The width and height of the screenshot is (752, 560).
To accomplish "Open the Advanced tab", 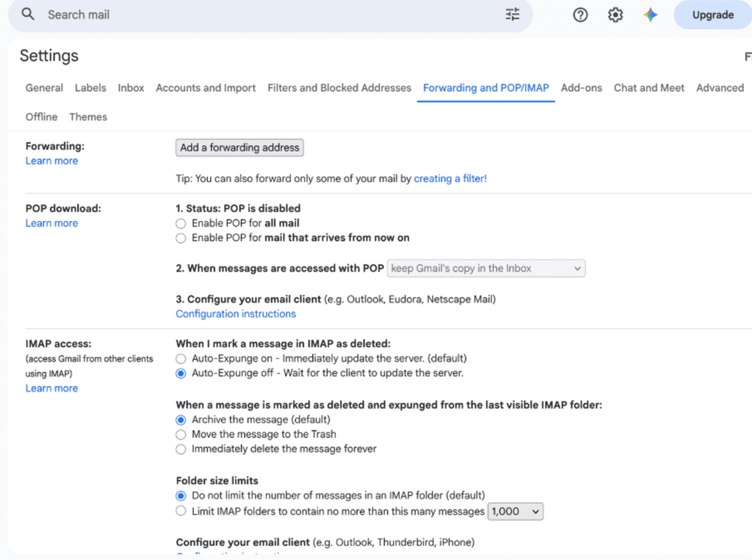I will (720, 88).
